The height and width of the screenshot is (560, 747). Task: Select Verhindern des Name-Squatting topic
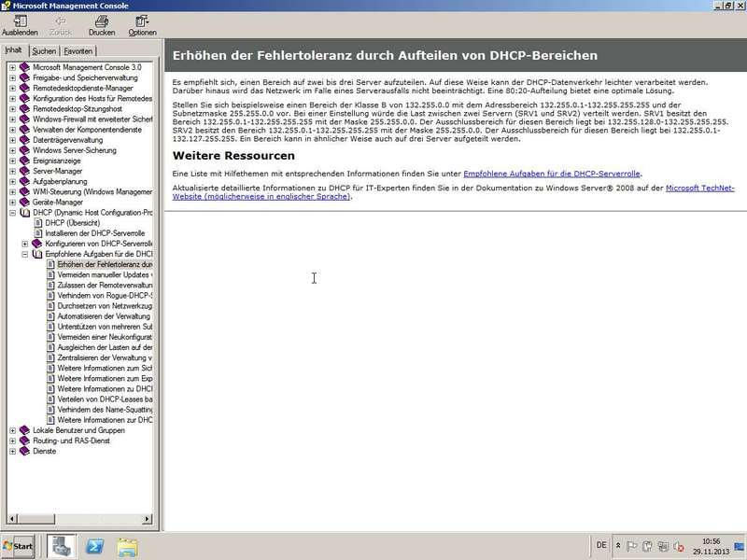tap(105, 410)
